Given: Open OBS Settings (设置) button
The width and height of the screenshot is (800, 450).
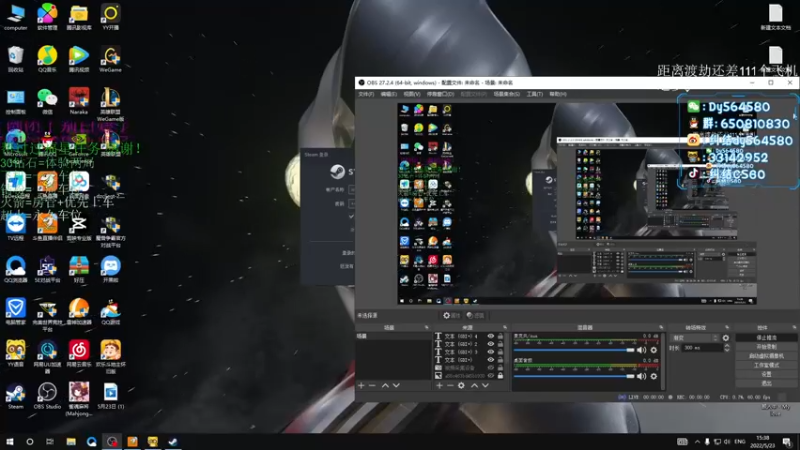Looking at the screenshot, I should click(x=766, y=374).
